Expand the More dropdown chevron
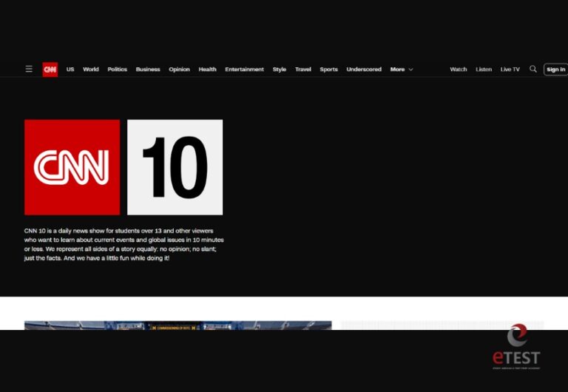The height and width of the screenshot is (392, 568). point(410,70)
